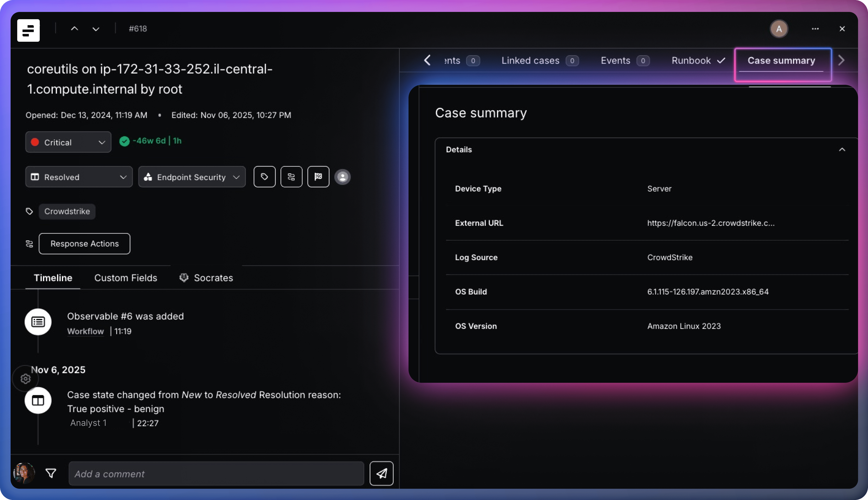Viewport: 868px width, 500px height.
Task: Click the assignee avatar icon
Action: [342, 177]
